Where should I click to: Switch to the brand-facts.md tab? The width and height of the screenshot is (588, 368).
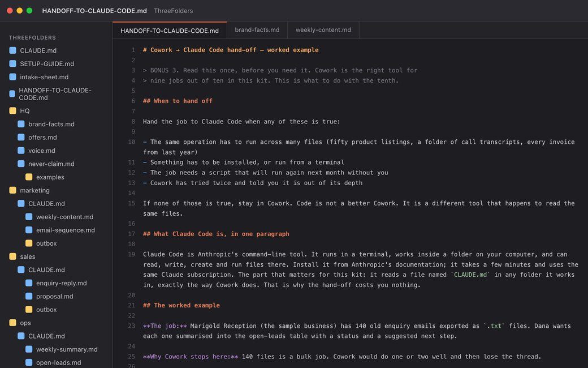(257, 30)
